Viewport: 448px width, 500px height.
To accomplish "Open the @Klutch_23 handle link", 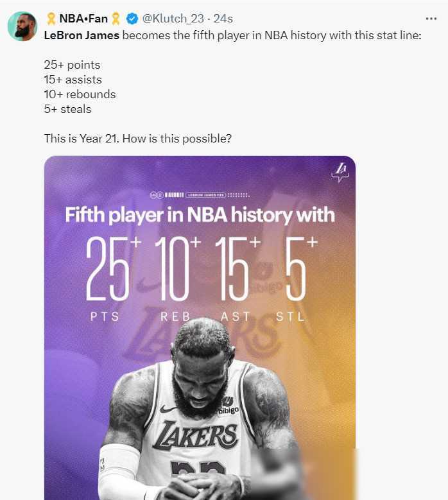I will [173, 19].
